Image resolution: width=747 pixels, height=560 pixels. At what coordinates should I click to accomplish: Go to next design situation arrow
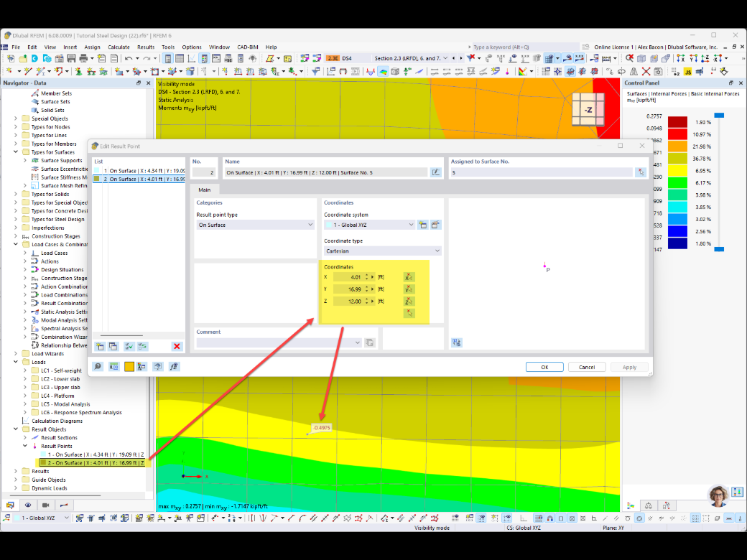[460, 58]
